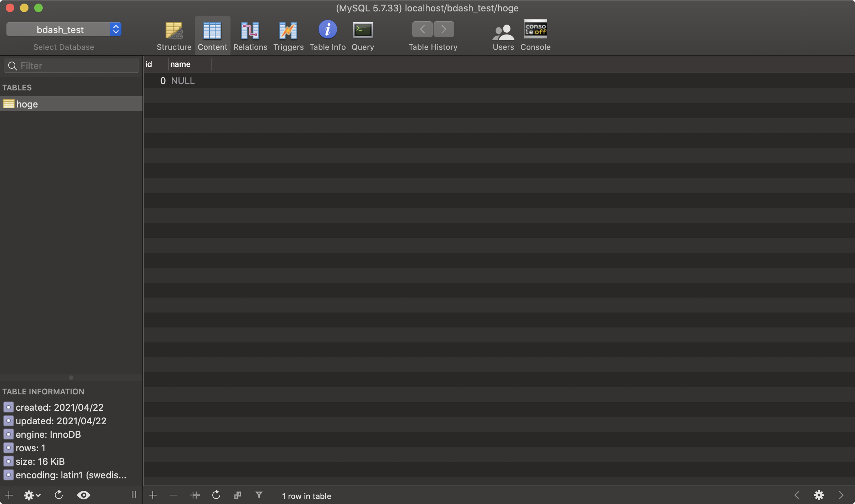The width and height of the screenshot is (855, 504).
Task: Click the tables Filter search field
Action: coord(71,66)
